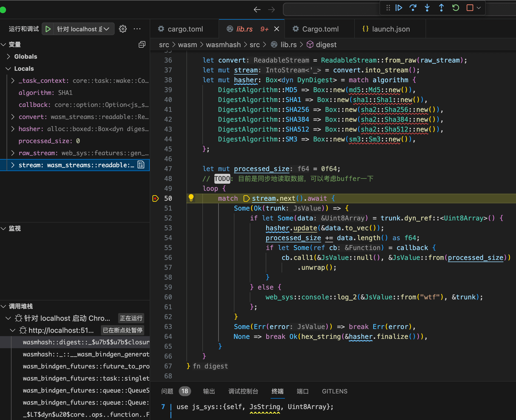Click the Step Out debug icon
The height and width of the screenshot is (420, 516).
(441, 8)
